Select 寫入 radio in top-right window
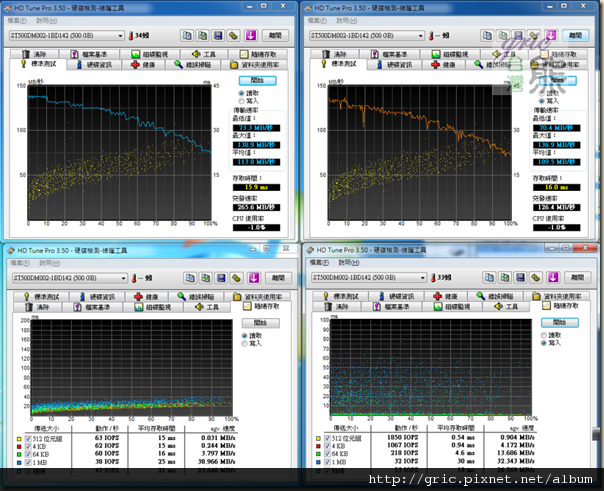This screenshot has height=491, width=604. pyautogui.click(x=542, y=101)
